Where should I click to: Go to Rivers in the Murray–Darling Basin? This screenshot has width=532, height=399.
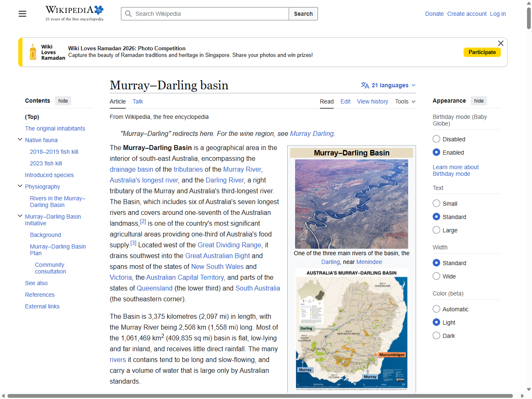pos(57,202)
